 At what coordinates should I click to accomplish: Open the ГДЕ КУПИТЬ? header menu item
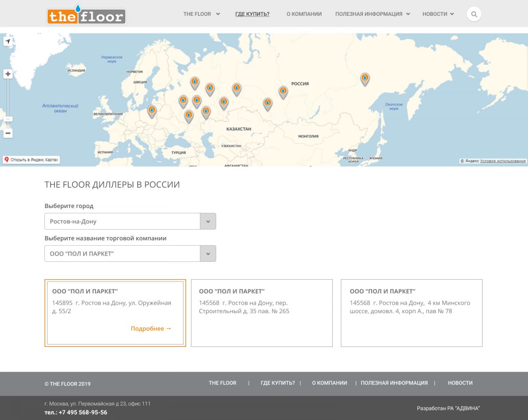click(253, 14)
